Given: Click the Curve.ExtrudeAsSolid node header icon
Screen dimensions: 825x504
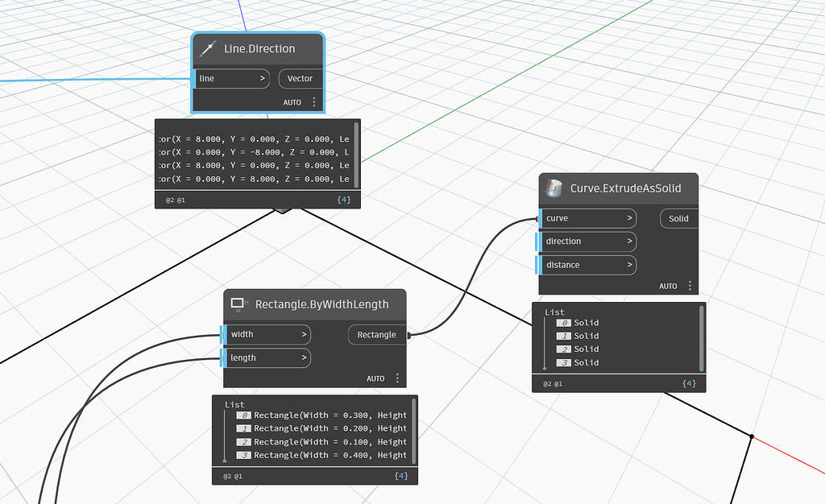Looking at the screenshot, I should 553,188.
